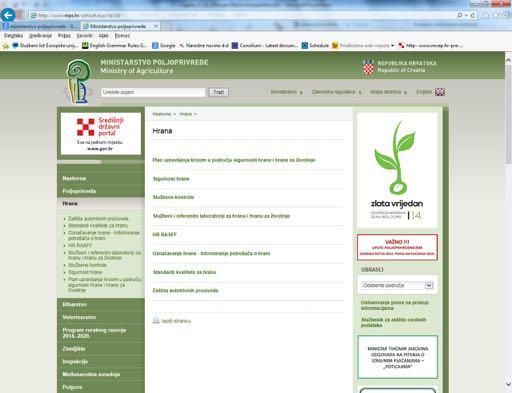This screenshot has width=512, height=393.
Task: Click the search term input field
Action: pyautogui.click(x=153, y=92)
